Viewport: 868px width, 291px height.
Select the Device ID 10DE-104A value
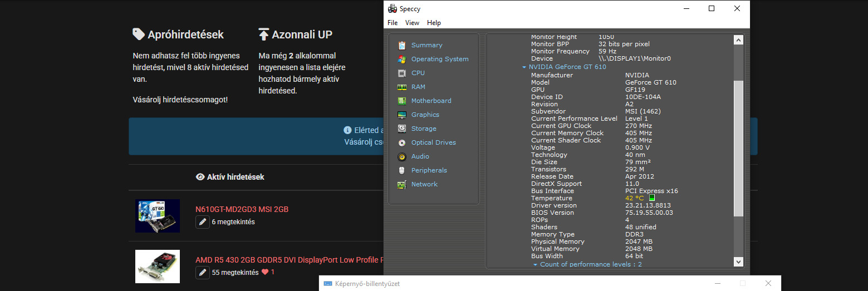(643, 97)
